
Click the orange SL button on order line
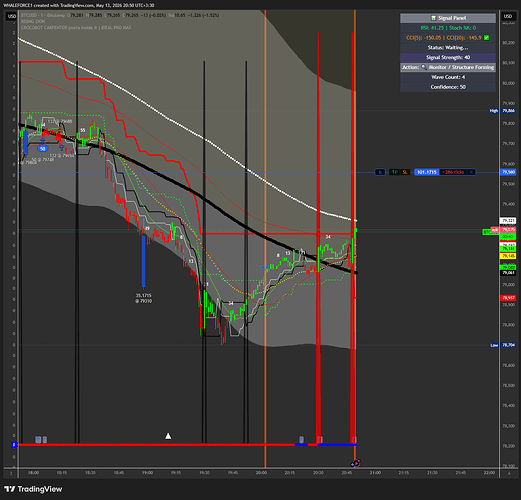[405, 172]
